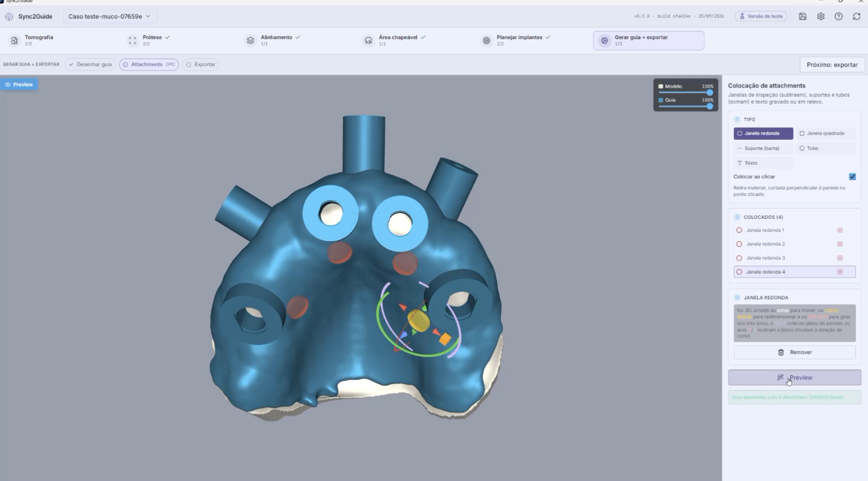Screen dimensions: 868x481
Task: Open settings gear icon
Action: coord(821,16)
